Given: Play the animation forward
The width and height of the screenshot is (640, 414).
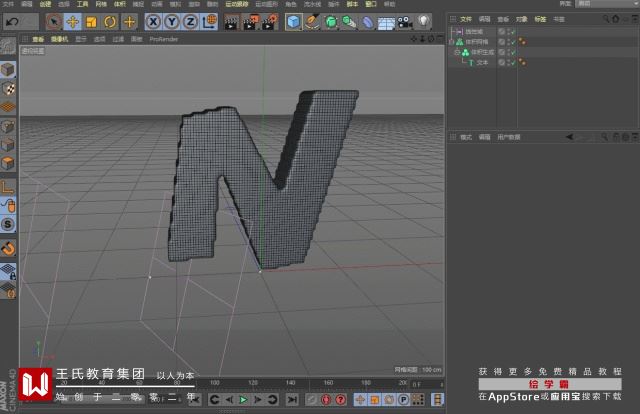Looking at the screenshot, I should tap(243, 400).
